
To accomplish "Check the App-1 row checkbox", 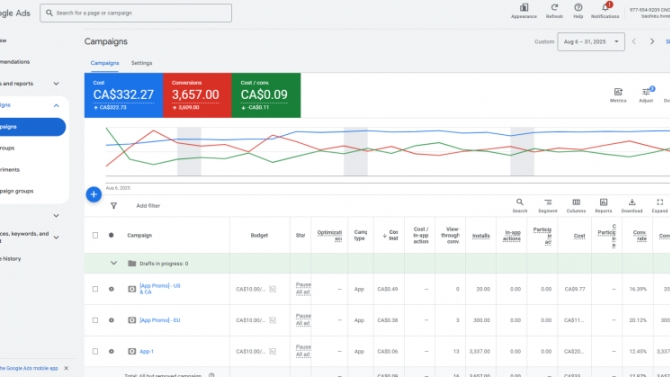I will tap(95, 351).
